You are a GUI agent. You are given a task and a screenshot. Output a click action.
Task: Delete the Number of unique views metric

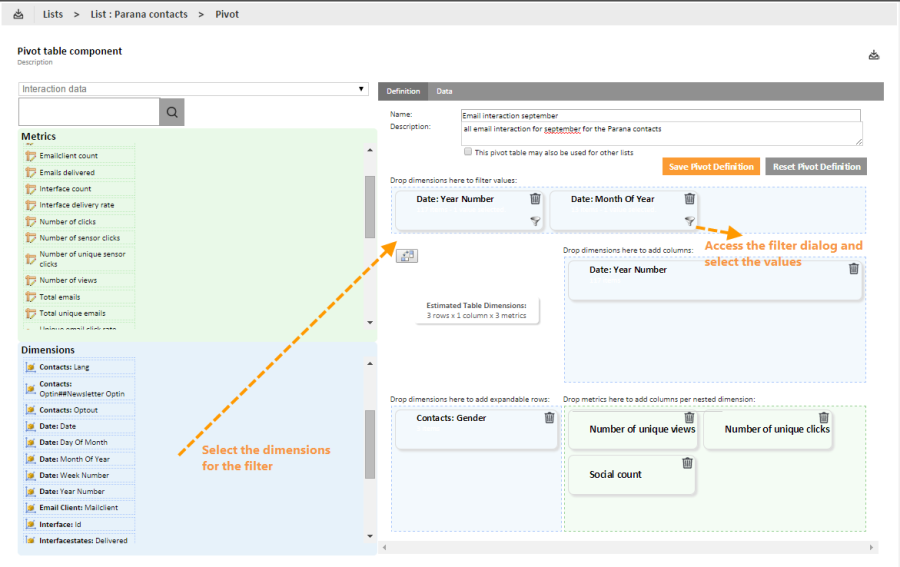(689, 418)
